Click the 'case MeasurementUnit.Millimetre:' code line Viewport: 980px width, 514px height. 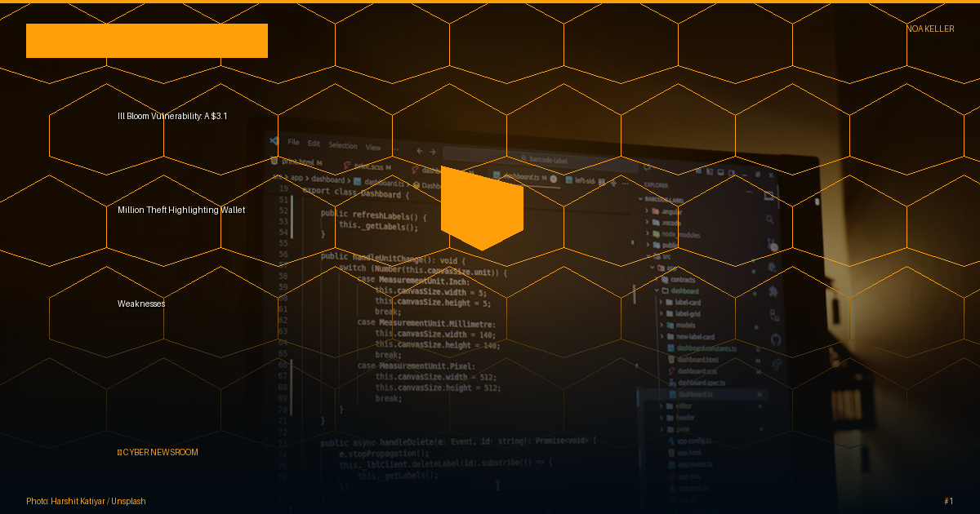pyautogui.click(x=426, y=323)
